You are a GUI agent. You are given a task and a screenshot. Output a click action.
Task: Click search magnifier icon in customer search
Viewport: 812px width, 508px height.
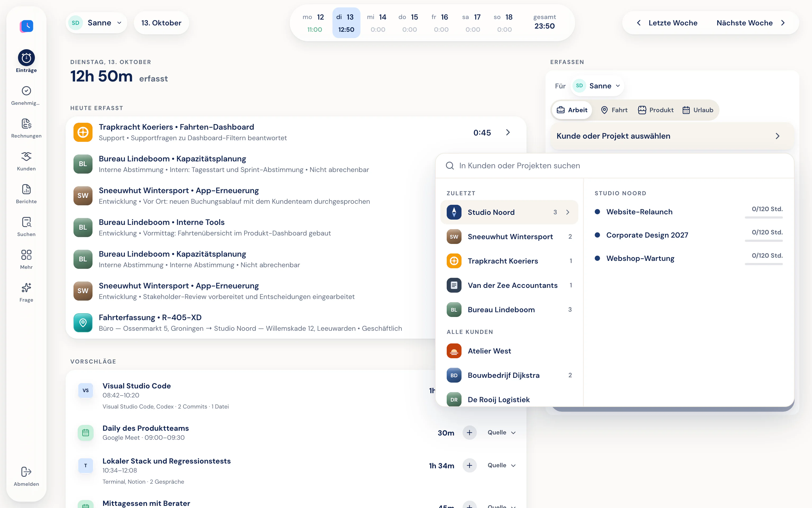[450, 166]
